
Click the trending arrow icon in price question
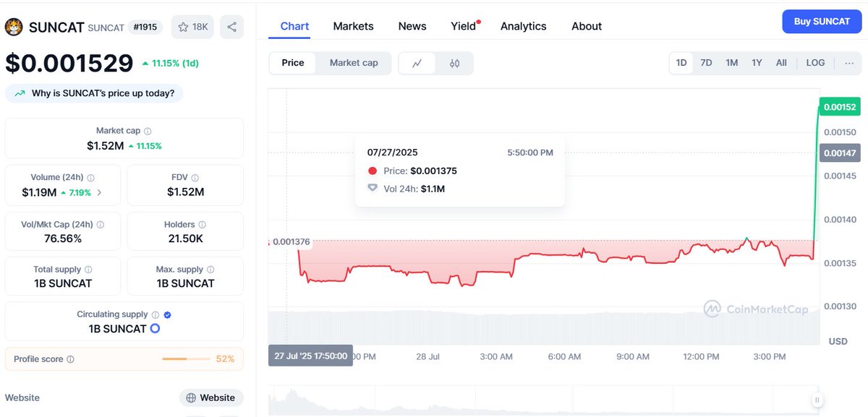pyautogui.click(x=20, y=93)
